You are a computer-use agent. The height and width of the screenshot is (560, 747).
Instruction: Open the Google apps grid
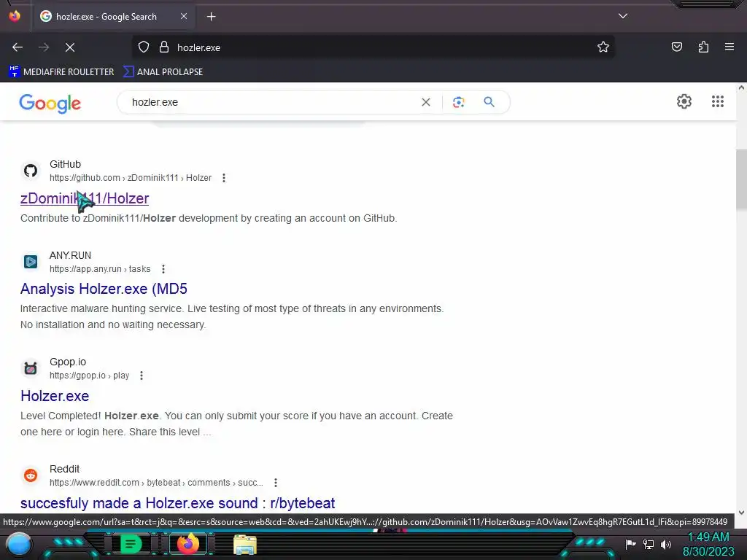coord(718,101)
